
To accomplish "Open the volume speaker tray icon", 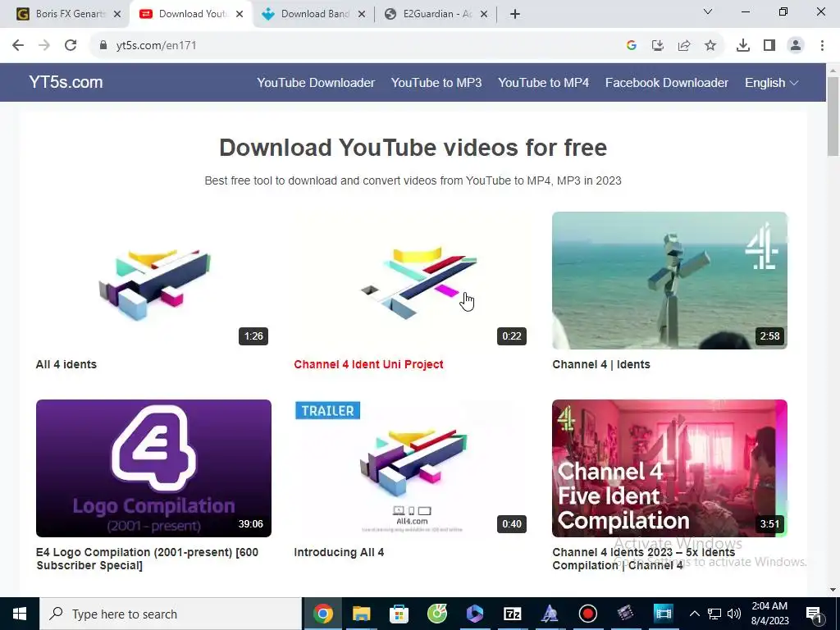I will [734, 614].
